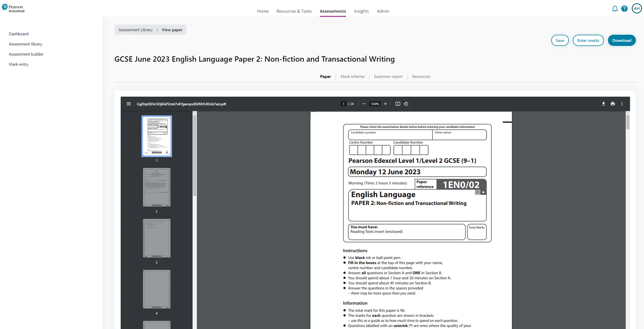Screen dimensions: 644x329
Task: Click the thumbnail panel scrollbar
Action: [x=195, y=155]
